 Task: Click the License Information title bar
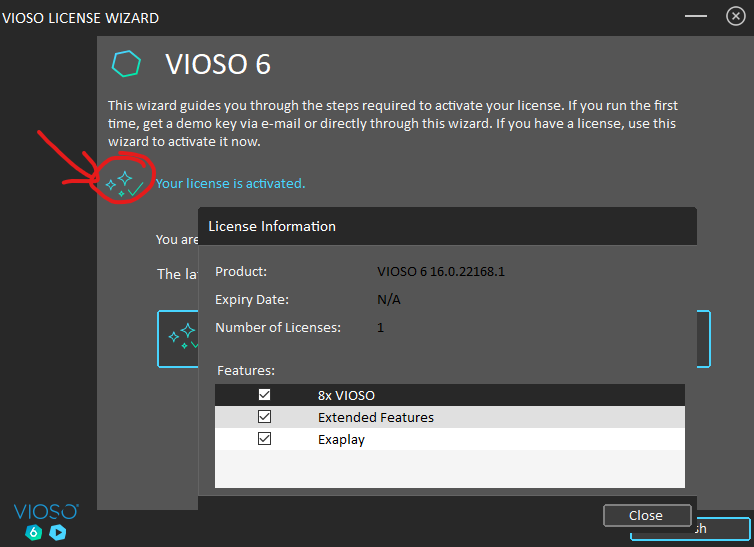point(447,226)
